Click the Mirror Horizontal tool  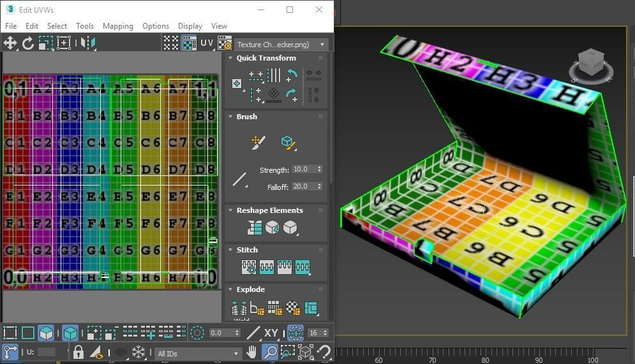click(x=88, y=43)
